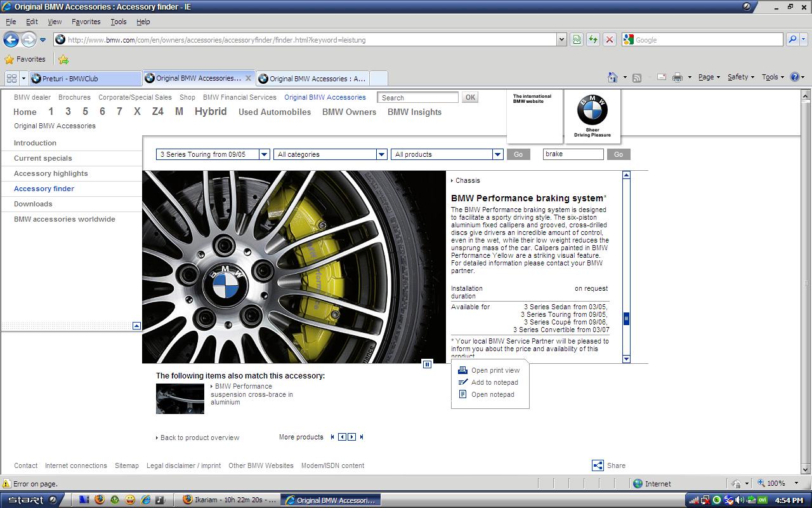This screenshot has width=812, height=508.
Task: Click the Start button
Action: pyautogui.click(x=30, y=500)
